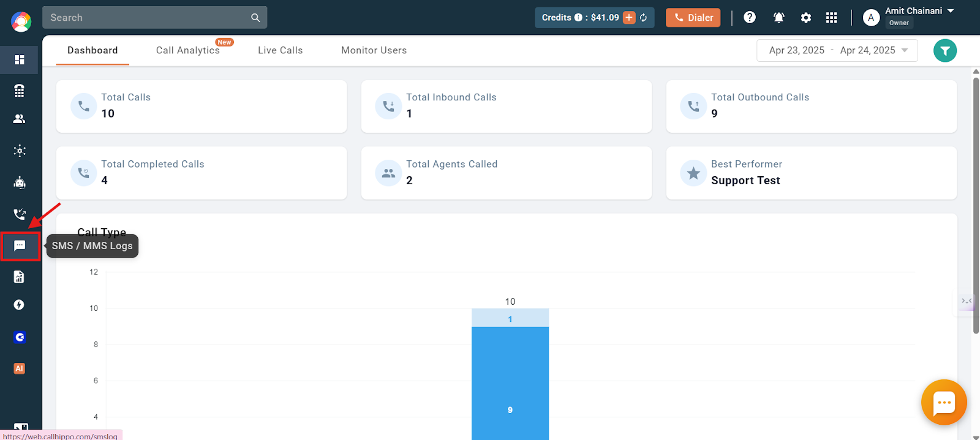Image resolution: width=980 pixels, height=440 pixels.
Task: Click the bar total label 10 above the chart bar
Action: (x=510, y=301)
